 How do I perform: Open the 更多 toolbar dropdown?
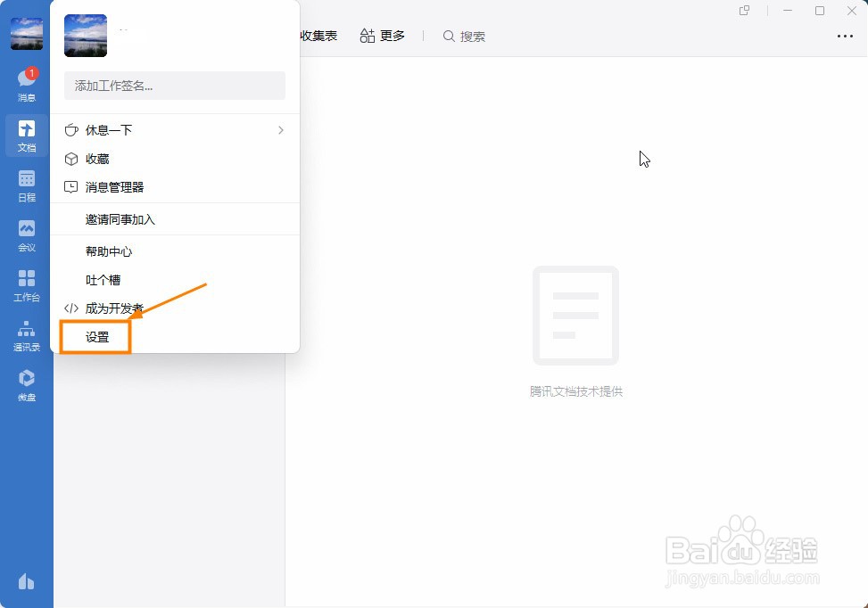[x=383, y=36]
